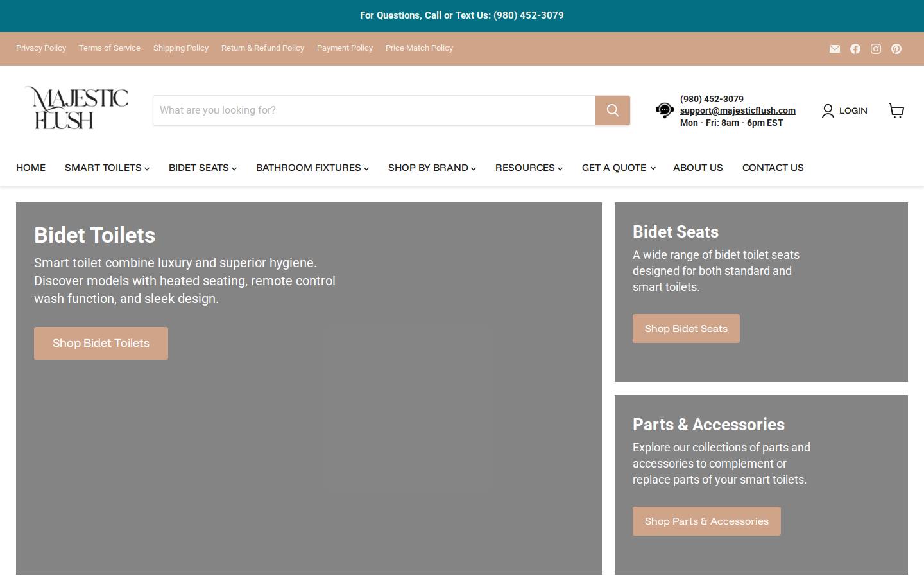Click the Shop Bidet Toilets button
This screenshot has width=924, height=578.
click(101, 343)
